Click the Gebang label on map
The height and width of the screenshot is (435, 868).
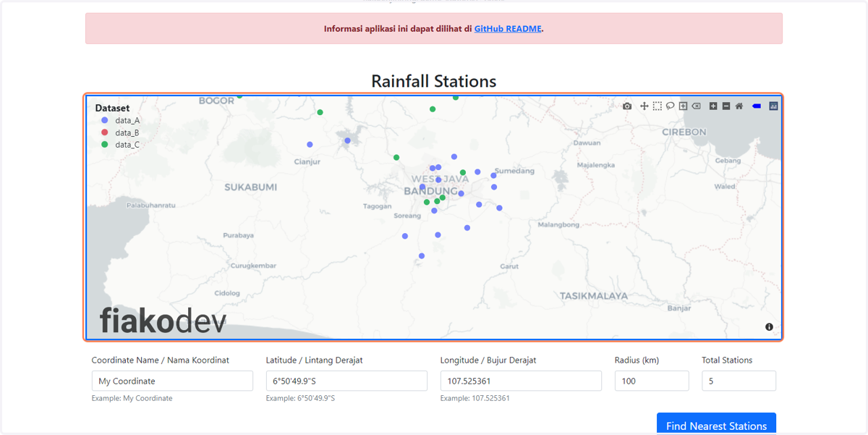tap(727, 161)
